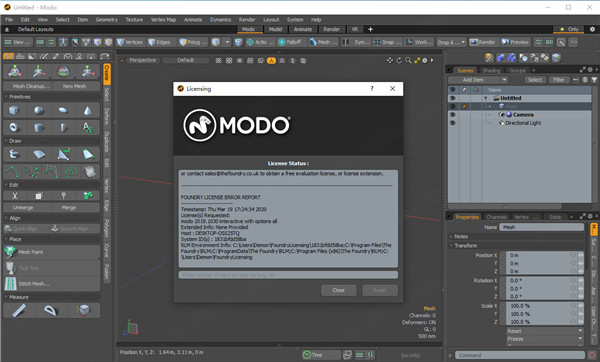Screen dimensions: 600x362
Task: Collapse the Measure section
Action: coord(6,297)
